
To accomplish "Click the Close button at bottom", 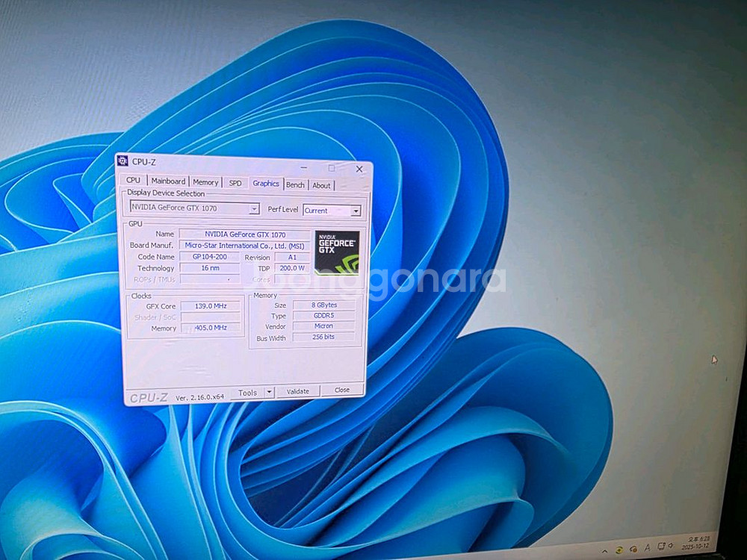I will [342, 390].
